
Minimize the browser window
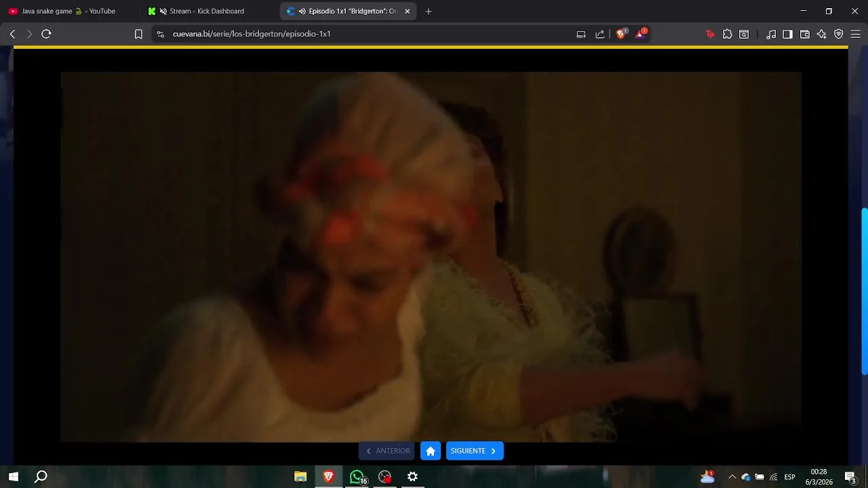[x=804, y=11]
